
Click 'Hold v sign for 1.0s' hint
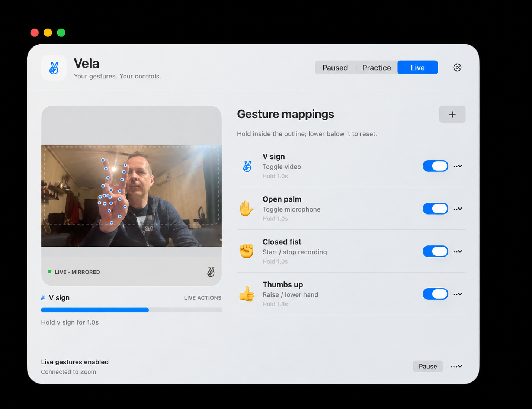point(70,322)
